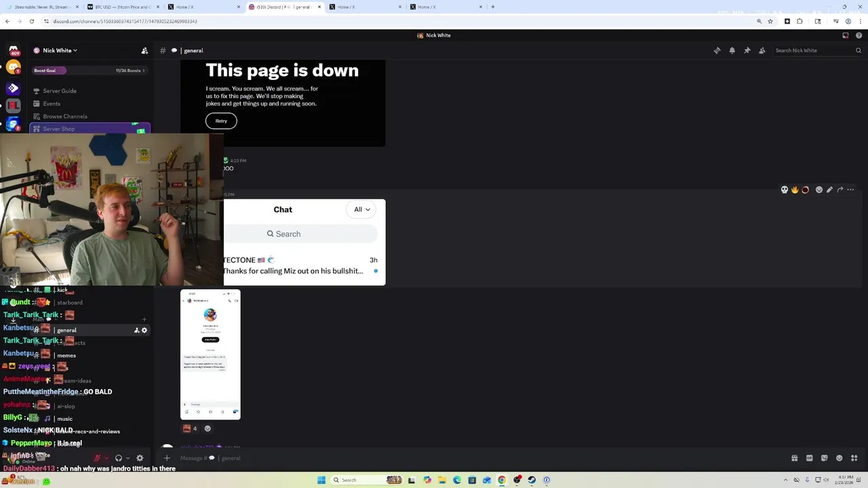Click the browser address bar URL
Screen dimensions: 868x488
[125, 21]
